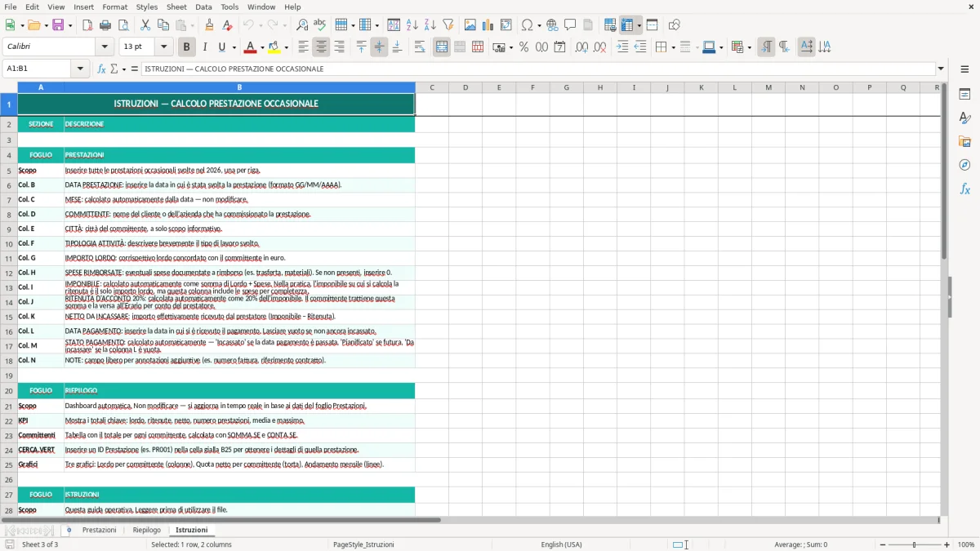This screenshot has width=980, height=551.
Task: Click the Format as Percent icon
Action: click(523, 47)
